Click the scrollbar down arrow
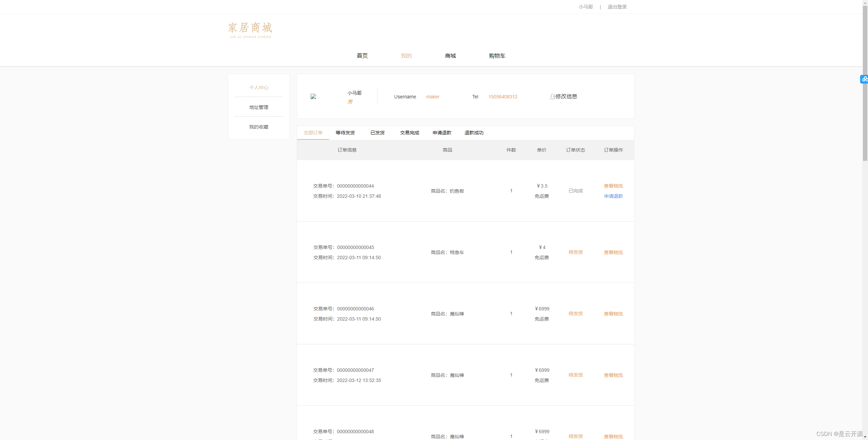 coord(865,437)
